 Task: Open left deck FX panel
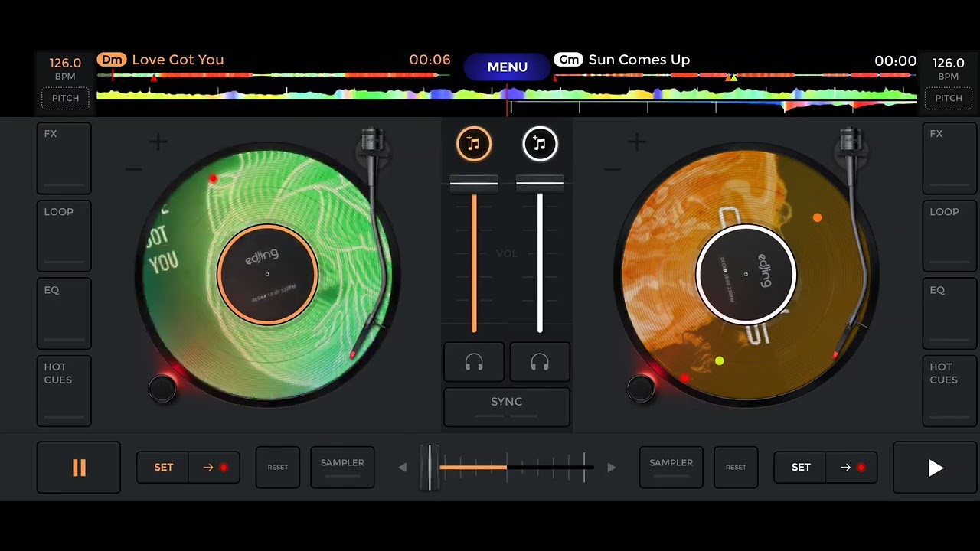click(64, 158)
